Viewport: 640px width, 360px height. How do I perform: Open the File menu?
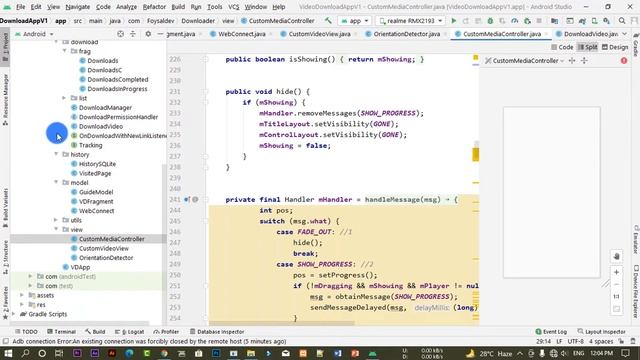20,7
